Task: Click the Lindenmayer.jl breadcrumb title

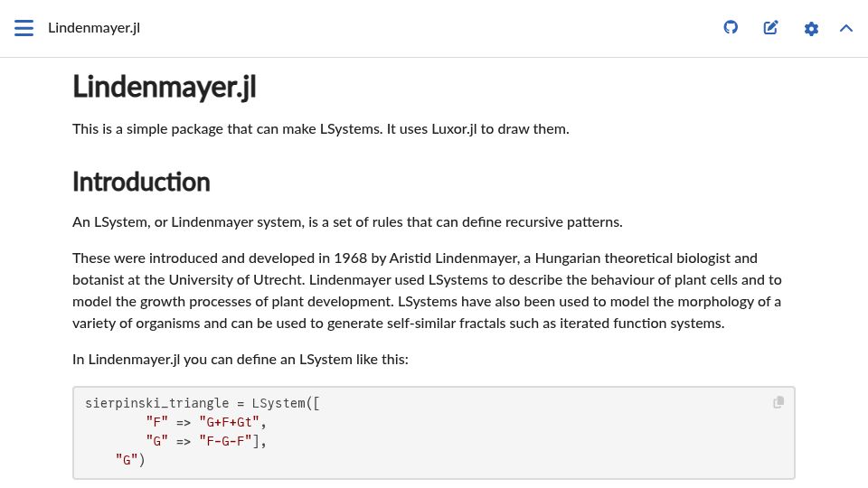Action: [x=94, y=28]
